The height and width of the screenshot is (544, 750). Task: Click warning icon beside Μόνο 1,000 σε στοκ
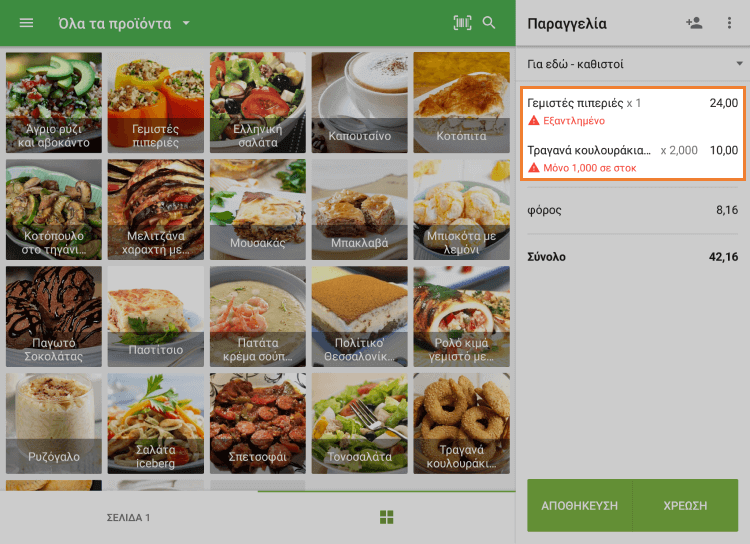(x=533, y=168)
